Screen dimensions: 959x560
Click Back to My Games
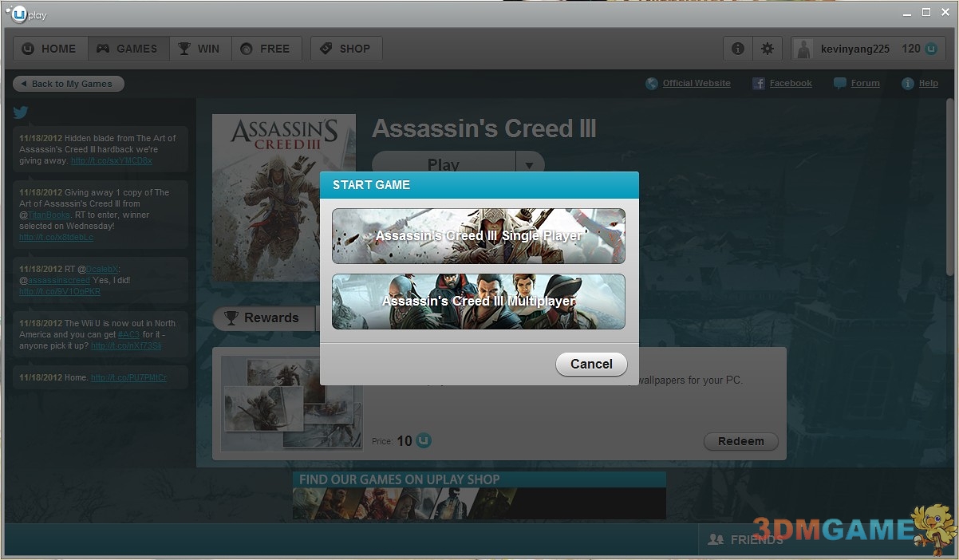(69, 84)
